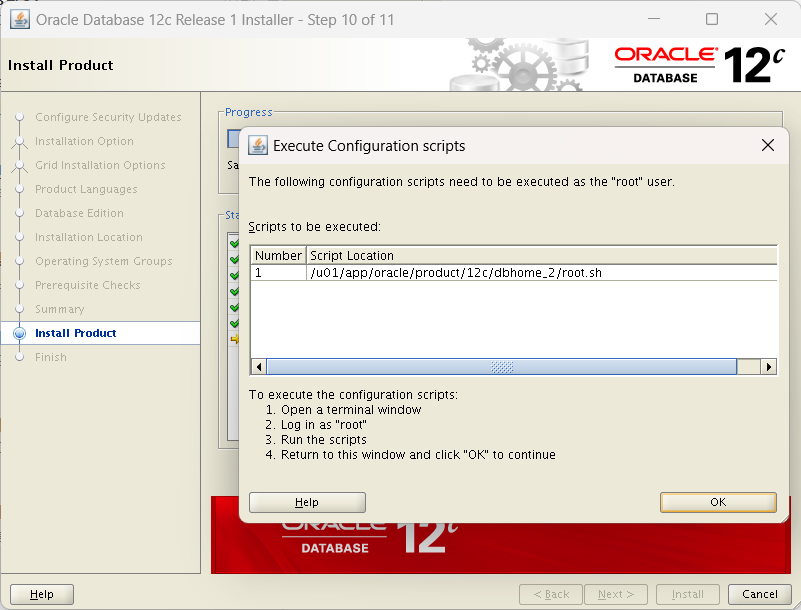Click the "Run the scripts" instruction

click(x=323, y=439)
